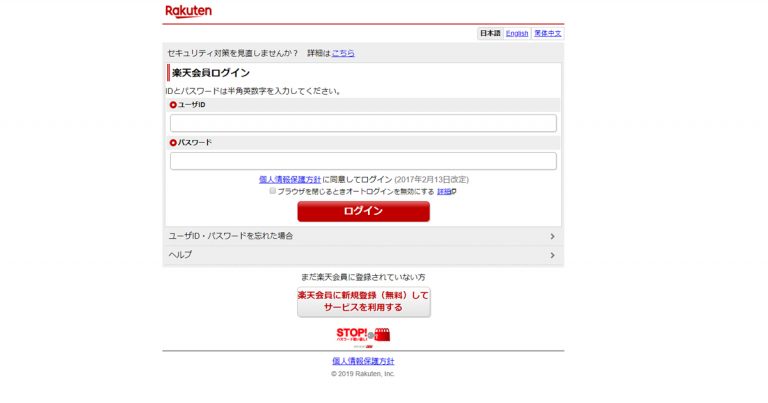Switch language to 繁體中文
This screenshot has width=768, height=403.
tap(547, 33)
